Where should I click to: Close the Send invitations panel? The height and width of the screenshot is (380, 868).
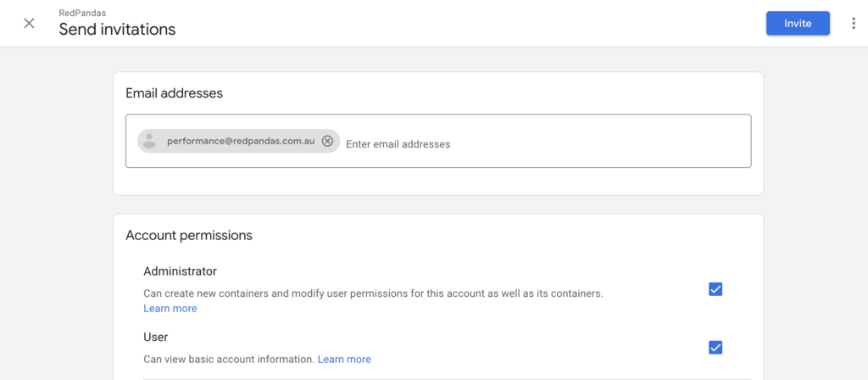(29, 23)
